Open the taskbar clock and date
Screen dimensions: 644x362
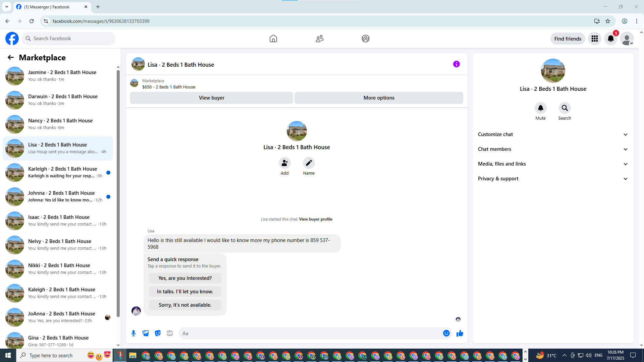click(x=615, y=355)
